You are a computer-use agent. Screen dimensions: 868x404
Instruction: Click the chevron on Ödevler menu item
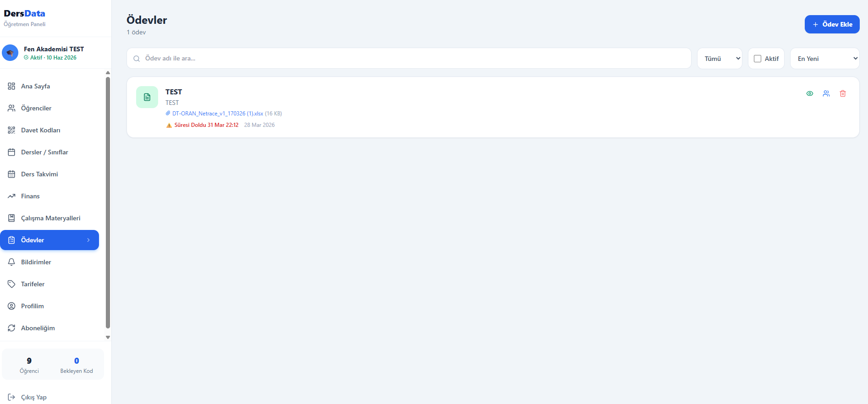88,240
